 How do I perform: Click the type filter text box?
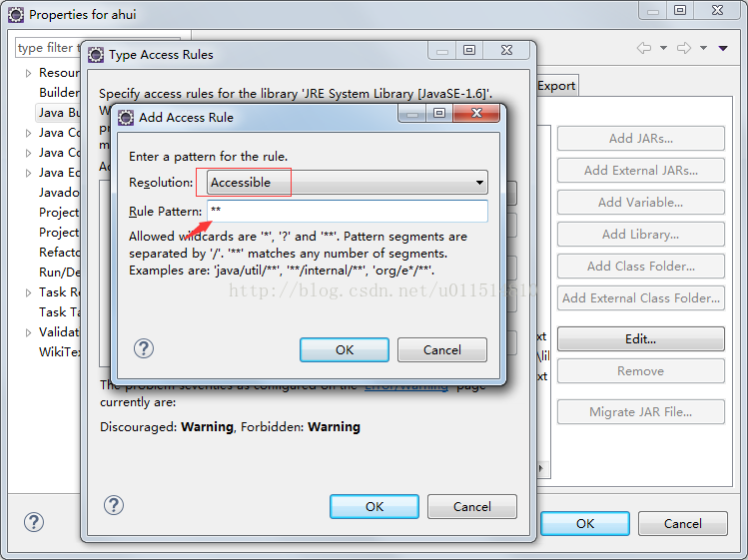click(48, 48)
